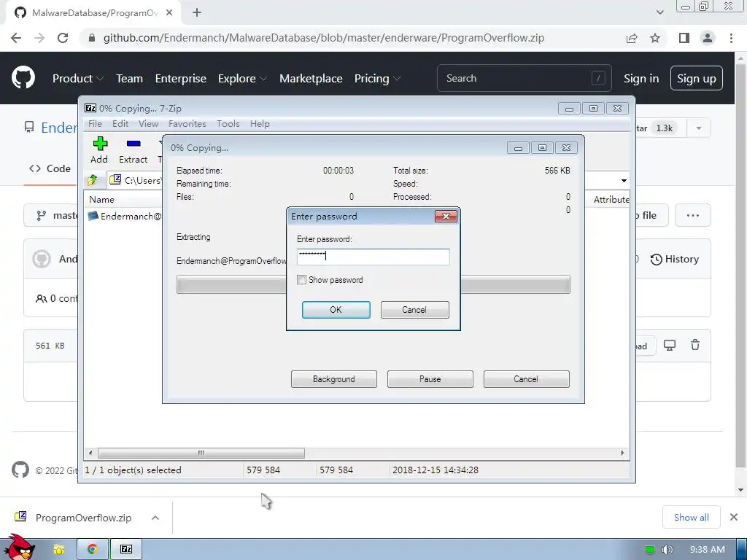Open the Code tab on GitHub
747x560 pixels.
click(x=50, y=168)
